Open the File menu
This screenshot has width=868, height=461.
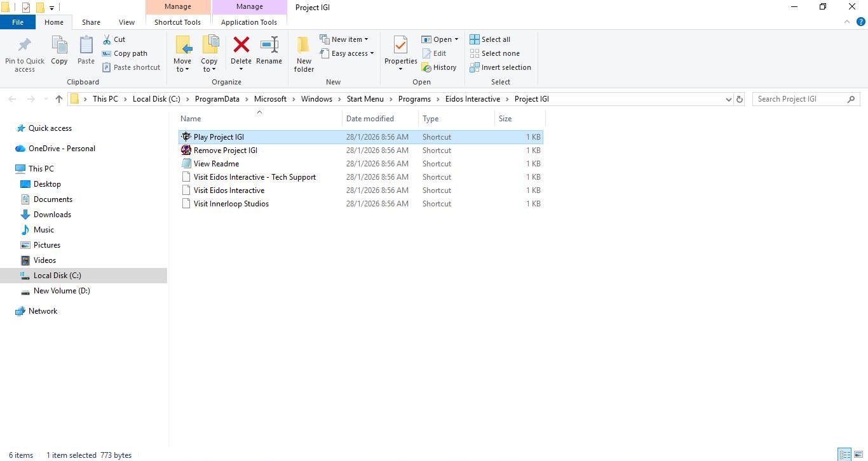pos(18,22)
